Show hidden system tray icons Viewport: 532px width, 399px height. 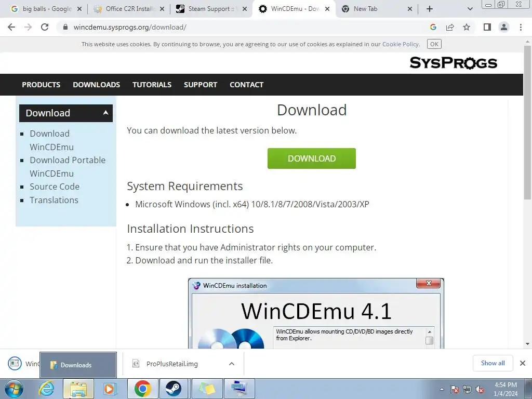pyautogui.click(x=442, y=390)
